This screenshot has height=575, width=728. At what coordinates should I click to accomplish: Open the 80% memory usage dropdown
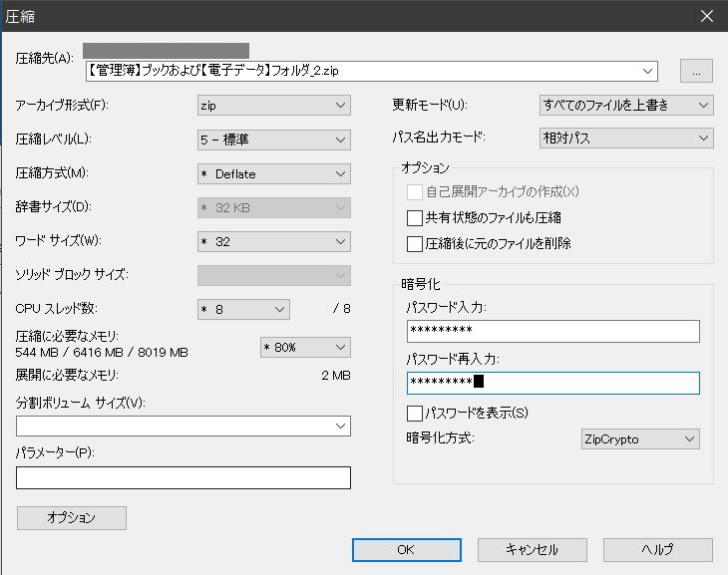coord(304,347)
